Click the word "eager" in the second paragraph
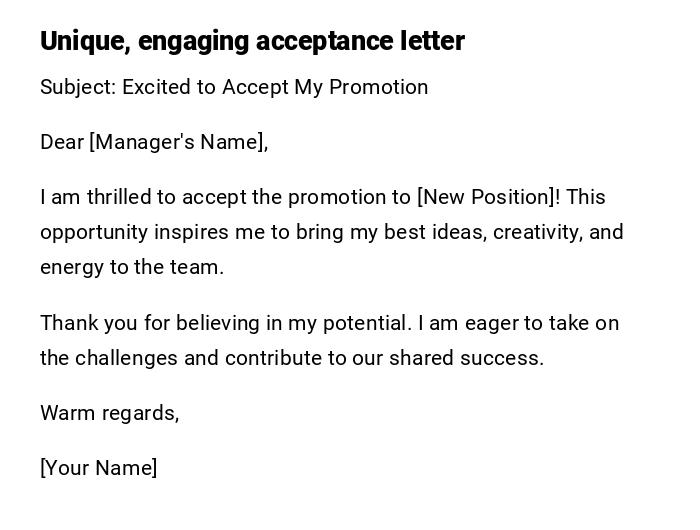This screenshot has width=700, height=530. click(477, 323)
